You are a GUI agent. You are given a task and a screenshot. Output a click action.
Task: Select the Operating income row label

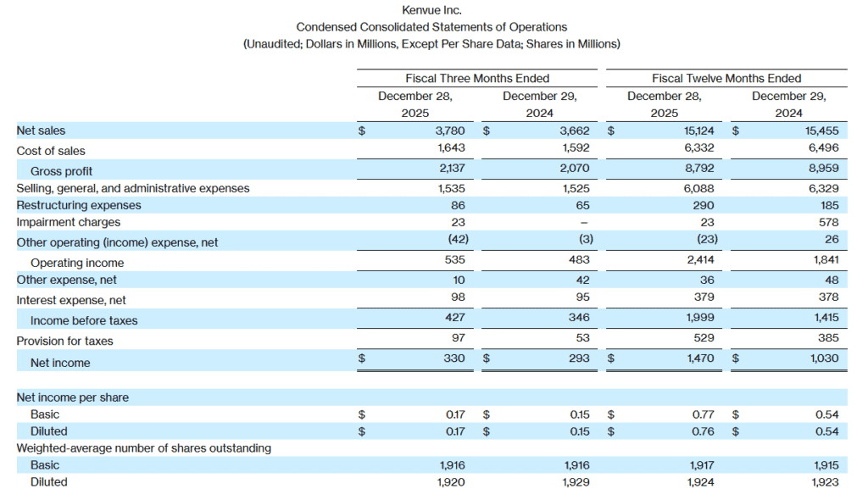tap(77, 263)
